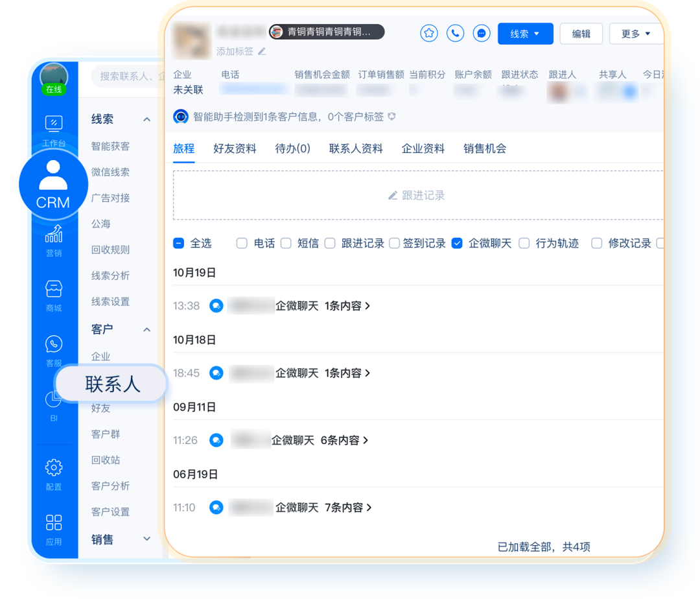This screenshot has height=599, width=700.
Task: Open 公海 in the sidebar
Action: (x=101, y=224)
